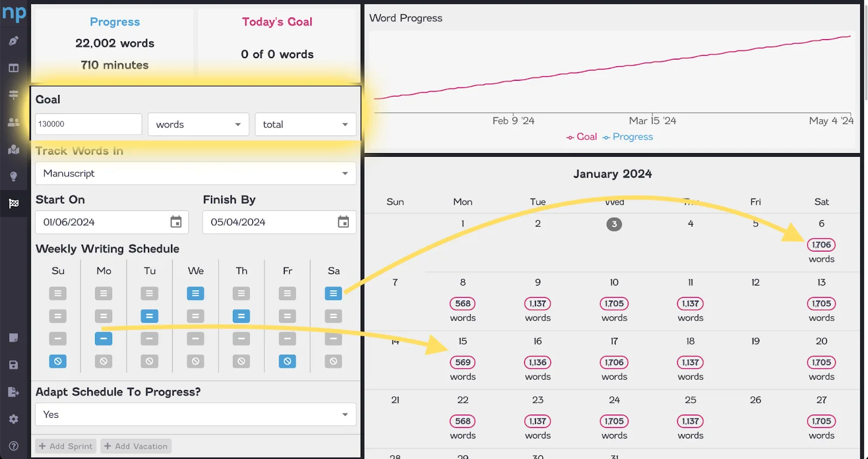Click the Add Sprint button
The image size is (868, 459).
pyautogui.click(x=66, y=446)
